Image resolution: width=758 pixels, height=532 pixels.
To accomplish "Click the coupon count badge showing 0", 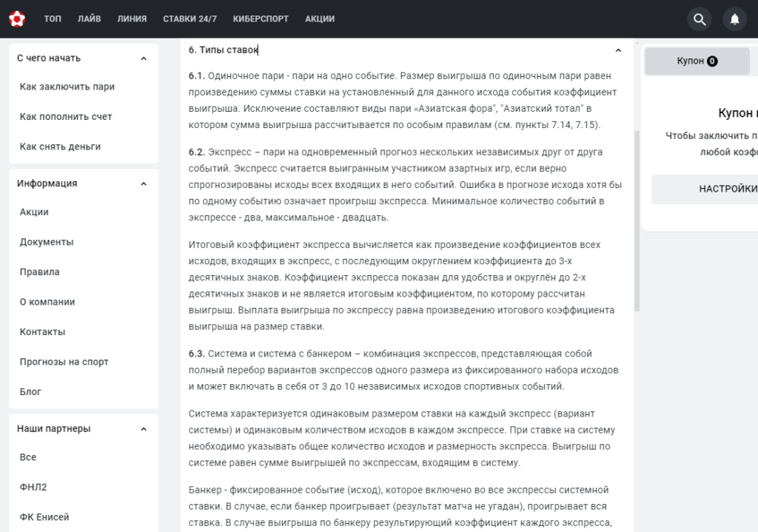I will 712,61.
